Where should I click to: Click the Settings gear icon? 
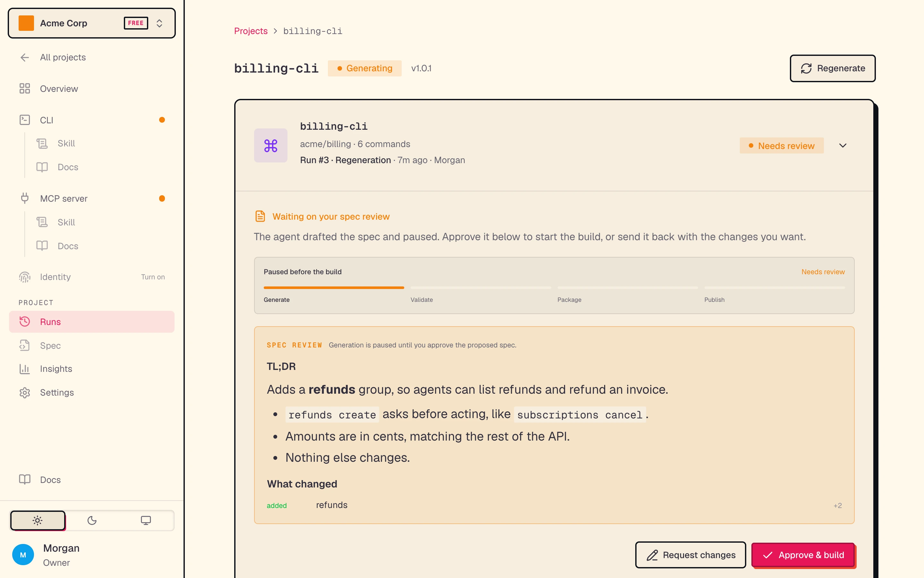click(x=25, y=393)
